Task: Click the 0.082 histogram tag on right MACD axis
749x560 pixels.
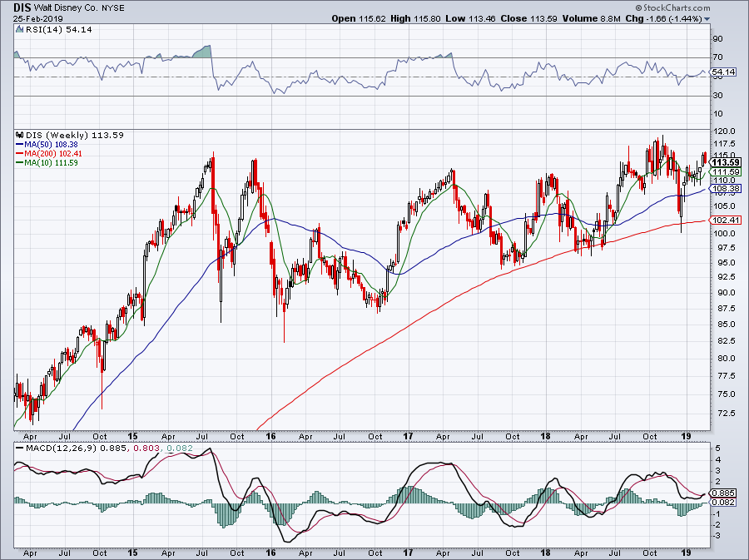Action: [x=723, y=503]
